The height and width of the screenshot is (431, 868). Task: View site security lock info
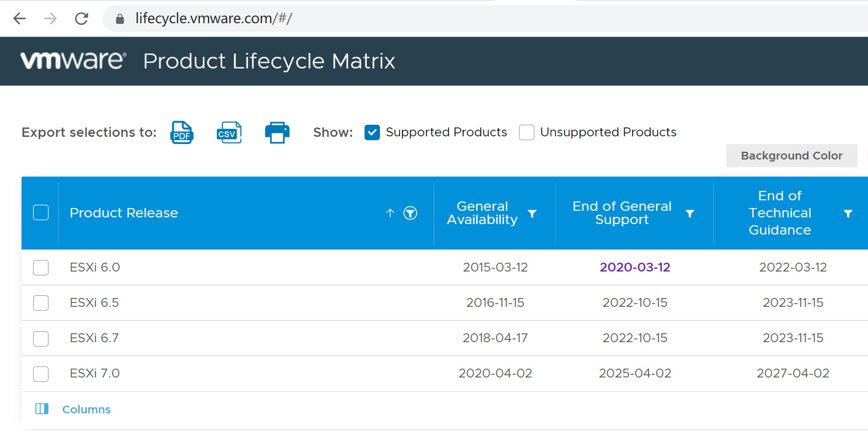click(120, 19)
